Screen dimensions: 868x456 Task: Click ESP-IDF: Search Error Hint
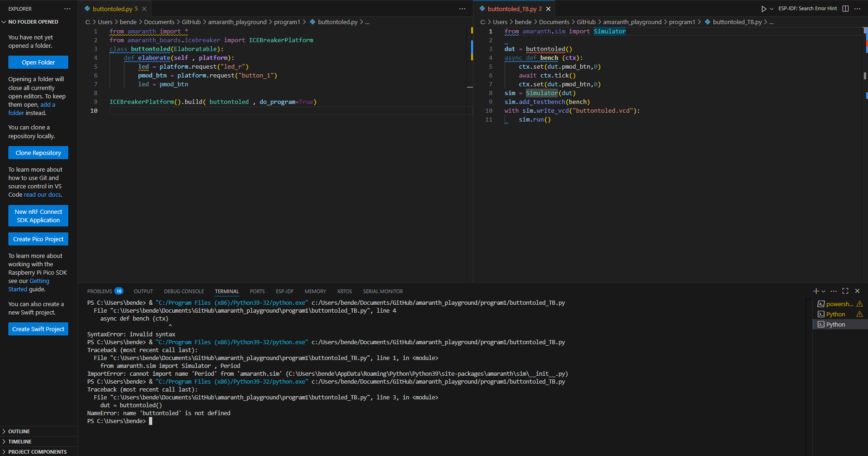click(x=808, y=9)
